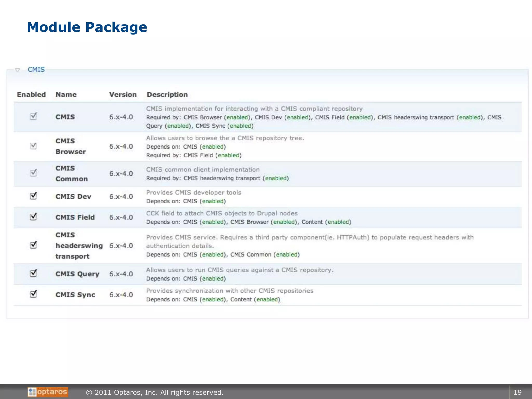Screen dimensions: 532x399
Task: Collapse the CMIS fieldset triangle
Action: [x=17, y=70]
